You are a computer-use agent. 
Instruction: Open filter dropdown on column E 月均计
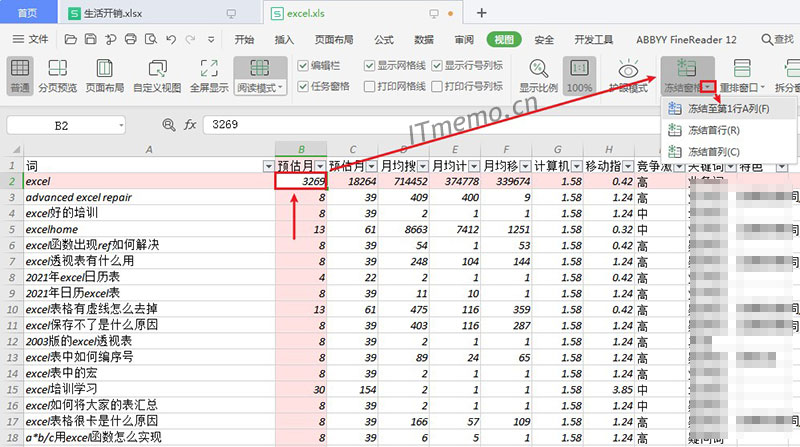pos(474,166)
